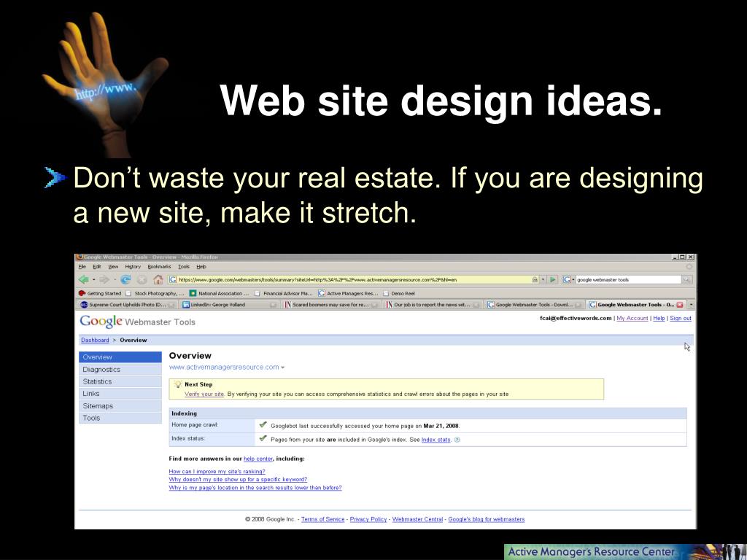
Task: Click the Google Webmaster Tools logo
Action: pos(137,322)
